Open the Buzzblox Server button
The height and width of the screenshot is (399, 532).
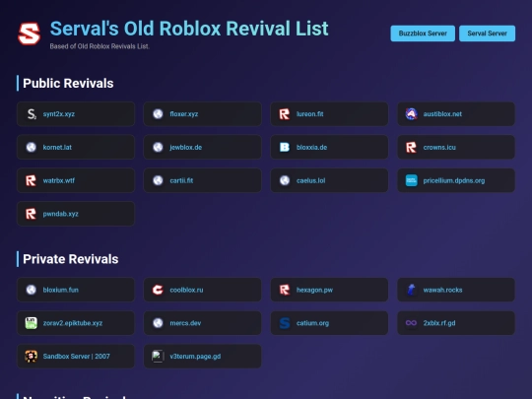(x=423, y=33)
